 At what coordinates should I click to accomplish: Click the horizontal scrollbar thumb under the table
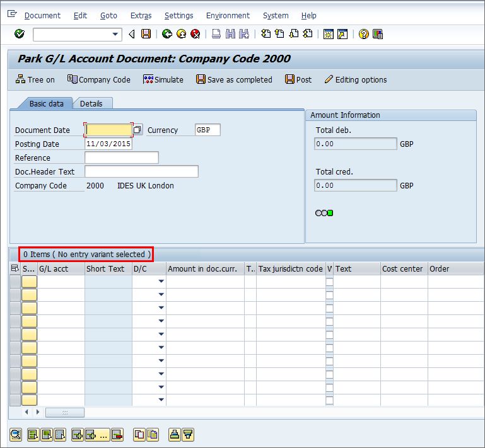pyautogui.click(x=65, y=412)
